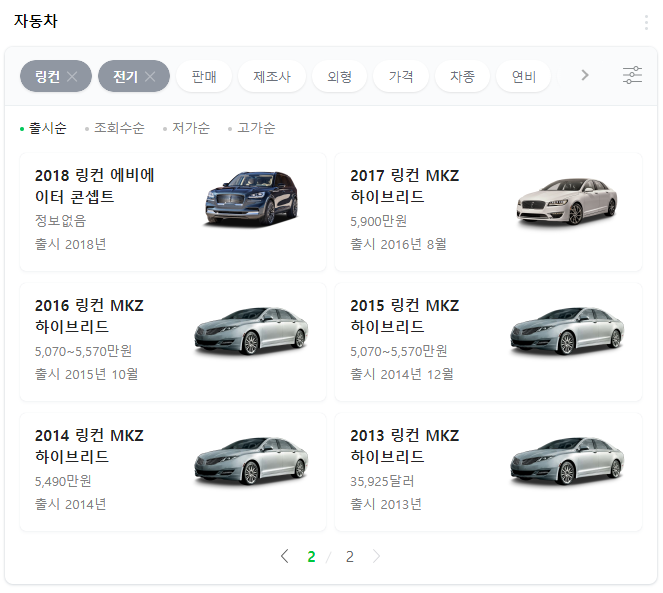Open 2017 링컨 MKZ 하이브리드 title
Image resolution: width=663 pixels, height=593 pixels.
[x=405, y=186]
